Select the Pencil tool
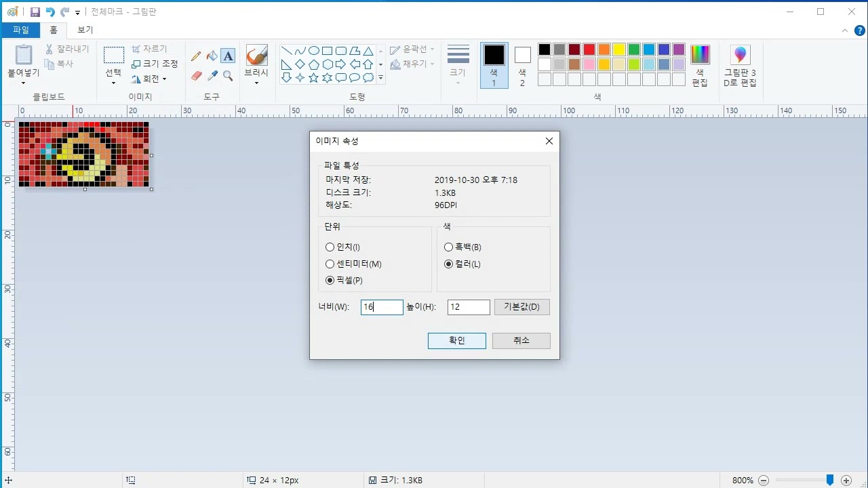The width and height of the screenshot is (868, 488). [x=196, y=56]
